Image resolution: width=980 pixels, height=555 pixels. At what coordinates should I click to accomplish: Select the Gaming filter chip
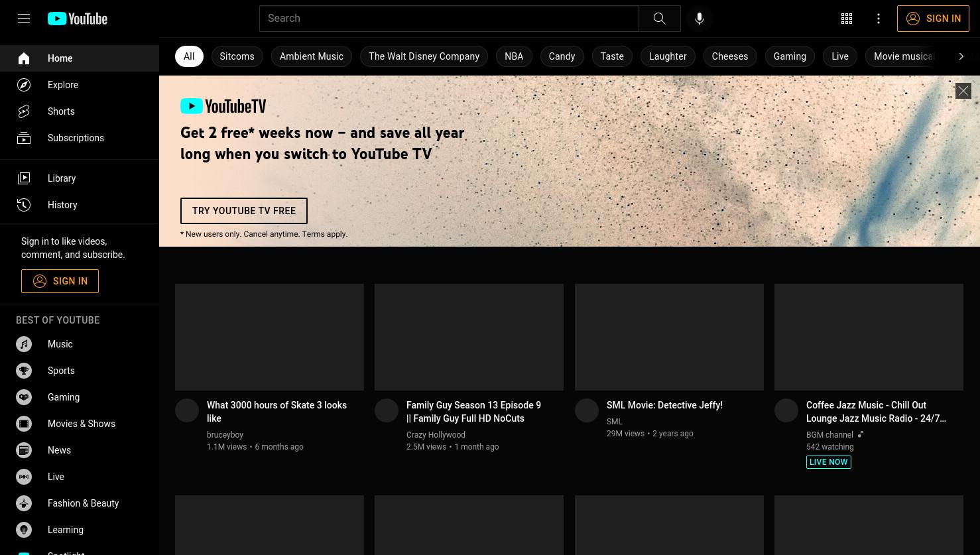790,56
